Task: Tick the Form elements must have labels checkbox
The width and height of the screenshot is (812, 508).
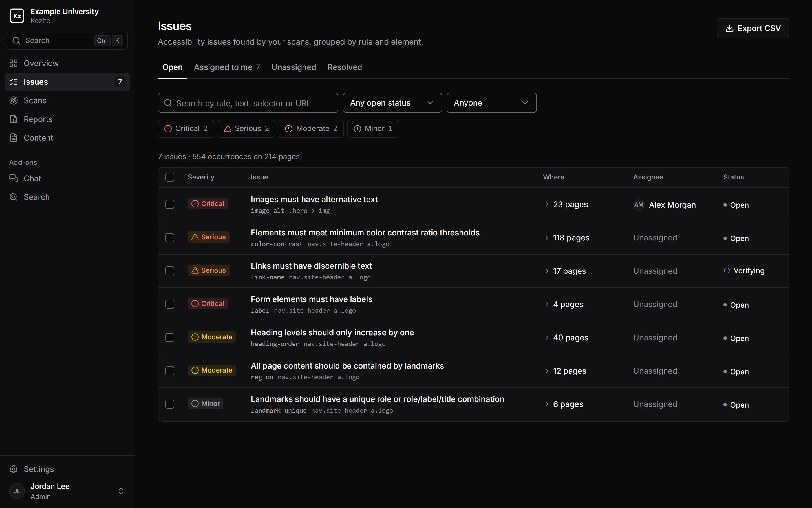Action: [x=170, y=304]
